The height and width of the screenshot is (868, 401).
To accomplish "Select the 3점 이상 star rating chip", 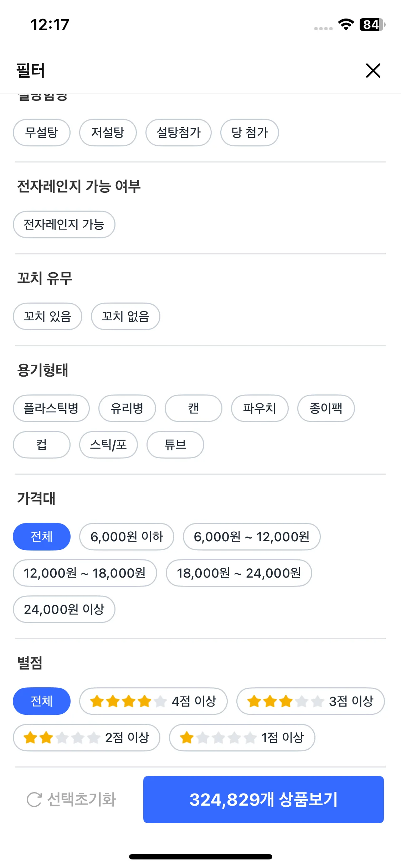I will pos(310,701).
